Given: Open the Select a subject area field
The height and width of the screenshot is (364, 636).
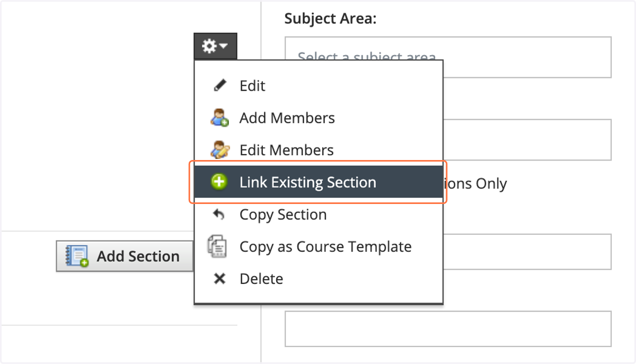Looking at the screenshot, I should coord(448,57).
